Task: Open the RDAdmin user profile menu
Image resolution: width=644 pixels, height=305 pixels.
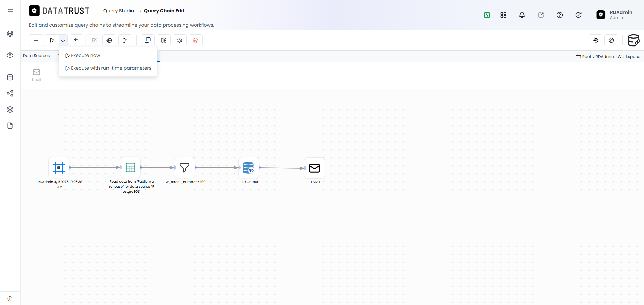Action: tap(614, 15)
